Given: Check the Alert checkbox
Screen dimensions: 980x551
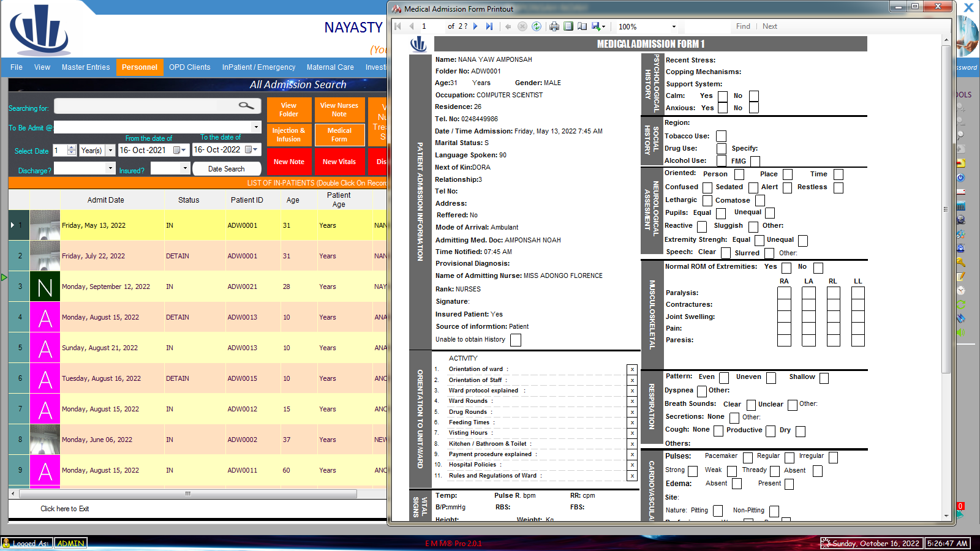Looking at the screenshot, I should click(x=788, y=187).
